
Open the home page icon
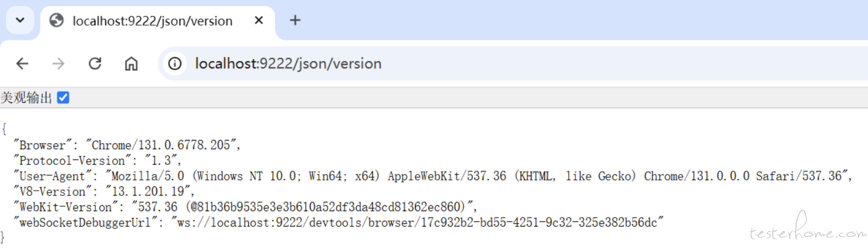131,64
